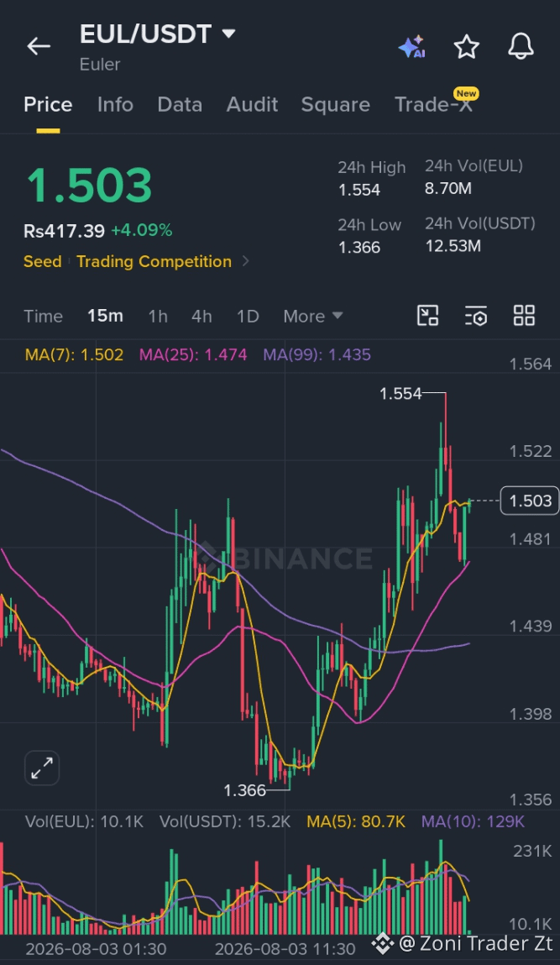Switch to the Price tab
Screen dimensions: 560x965
coord(48,105)
